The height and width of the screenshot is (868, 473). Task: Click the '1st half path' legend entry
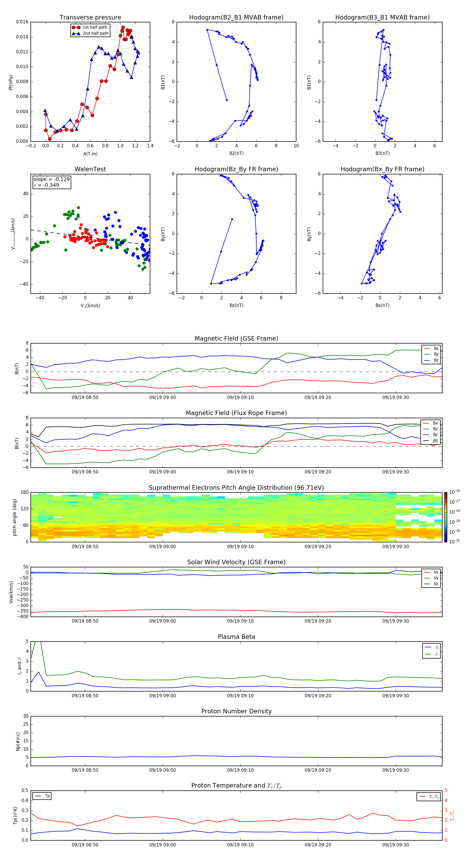tap(90, 27)
